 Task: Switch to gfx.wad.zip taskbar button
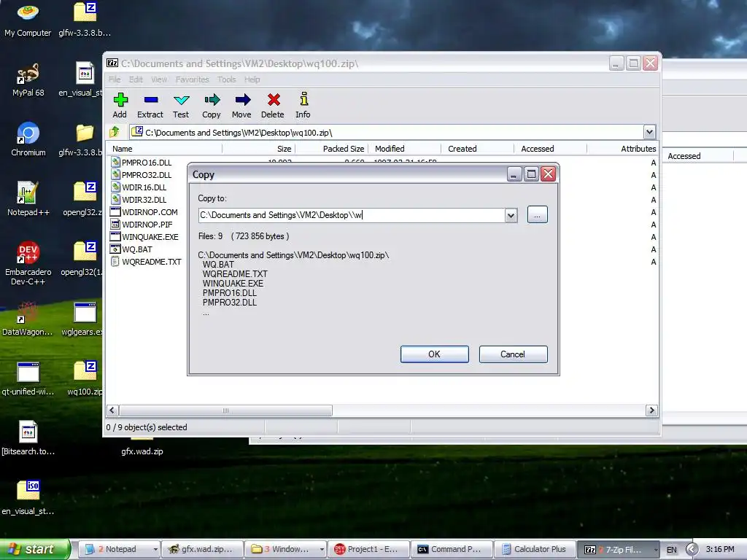click(x=203, y=549)
